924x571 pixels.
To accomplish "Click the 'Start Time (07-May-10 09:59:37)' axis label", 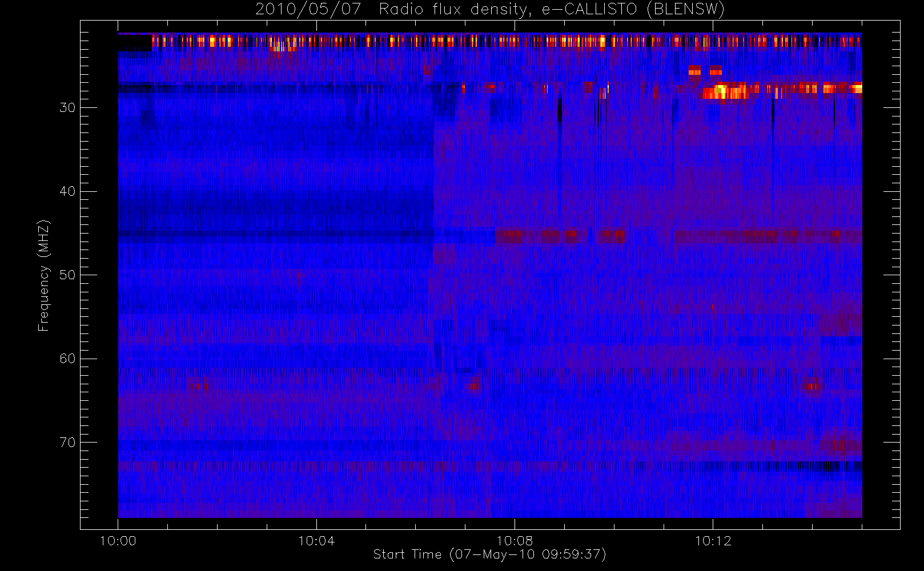I will pos(489,554).
